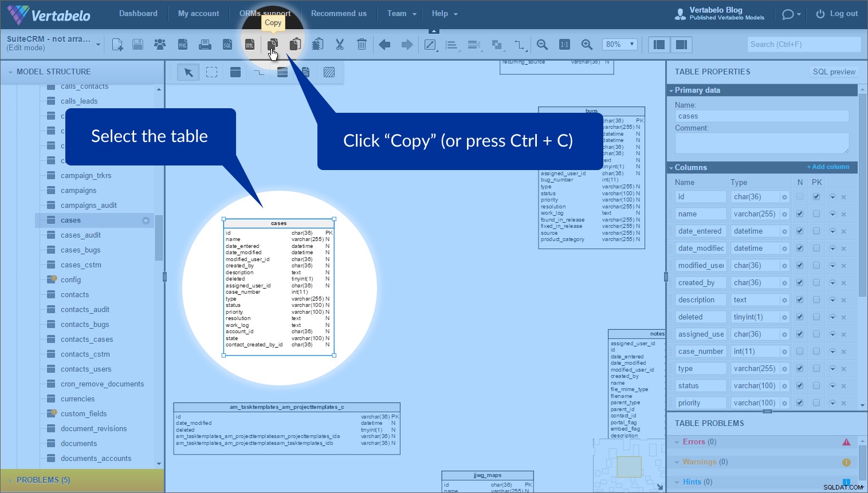Open the share-with-people toolbar icon
This screenshot has height=493, width=868.
tap(160, 45)
